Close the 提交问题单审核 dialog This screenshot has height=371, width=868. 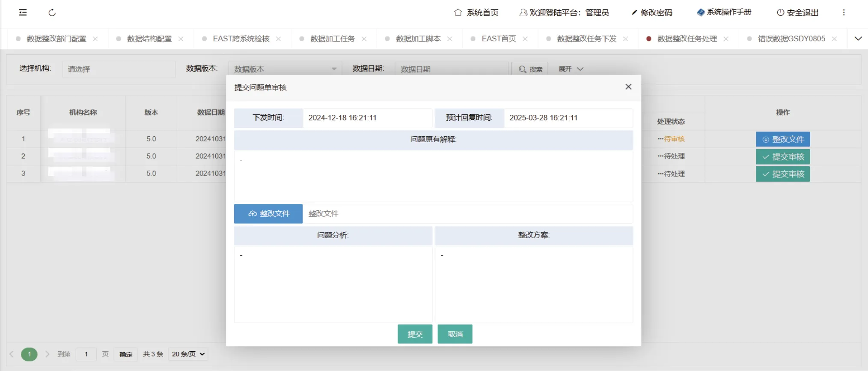628,87
